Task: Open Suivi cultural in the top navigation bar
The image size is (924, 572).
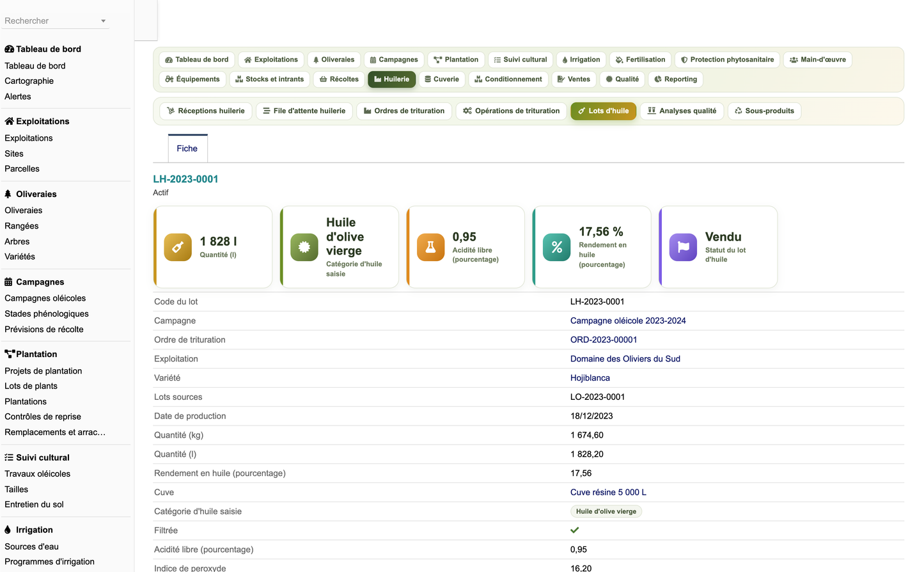Action: pos(521,60)
